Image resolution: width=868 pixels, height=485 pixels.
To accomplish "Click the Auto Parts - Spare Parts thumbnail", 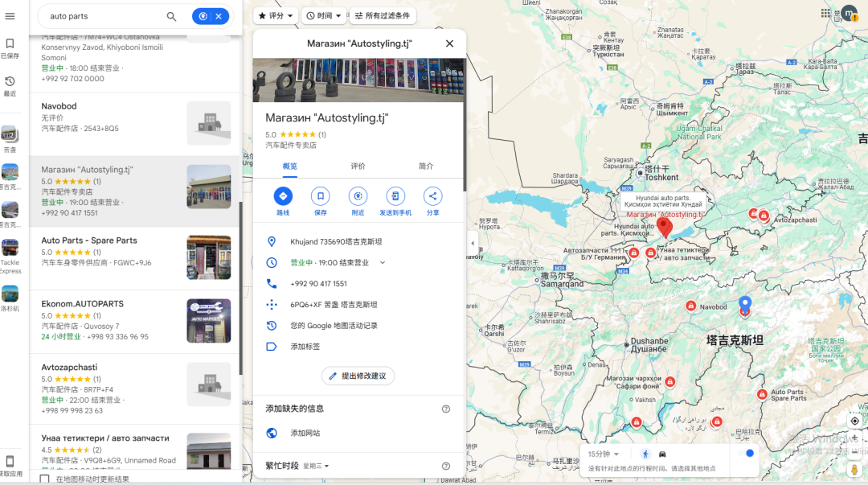I will point(209,257).
